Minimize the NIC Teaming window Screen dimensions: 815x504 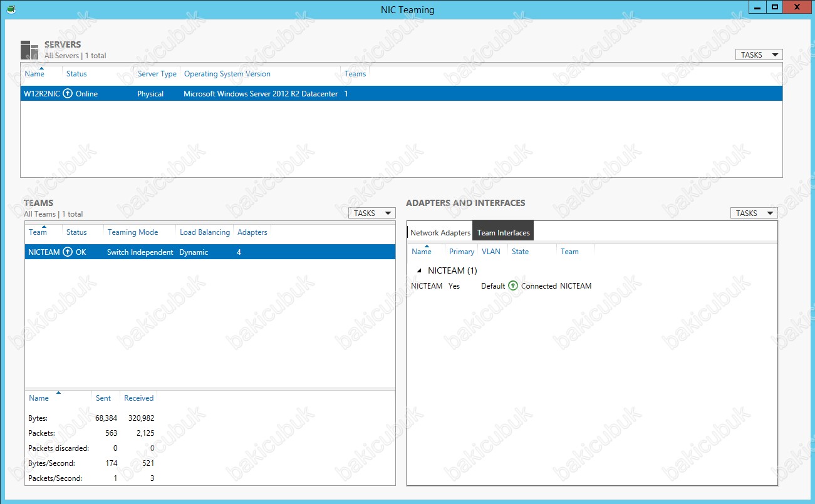click(757, 7)
